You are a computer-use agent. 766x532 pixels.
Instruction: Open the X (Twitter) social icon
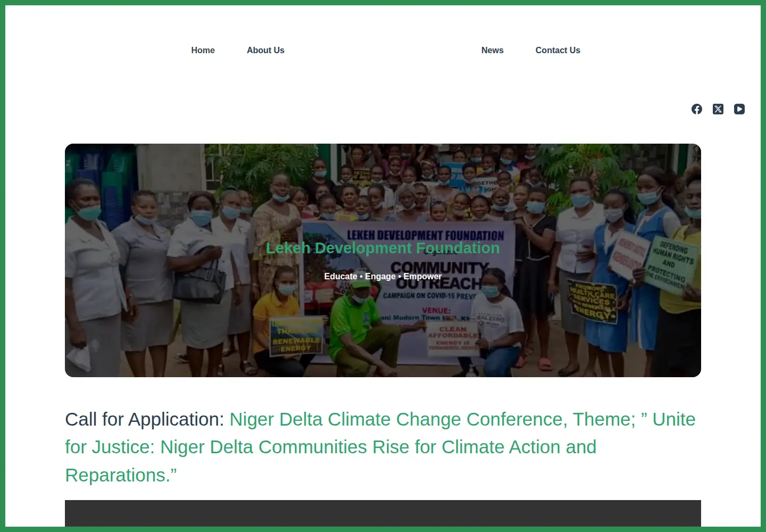pos(718,109)
